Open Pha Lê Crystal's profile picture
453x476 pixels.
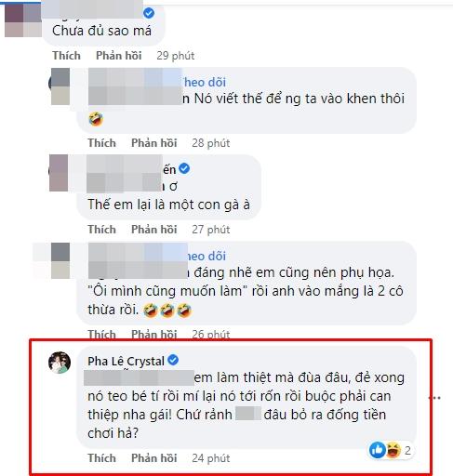click(x=60, y=363)
